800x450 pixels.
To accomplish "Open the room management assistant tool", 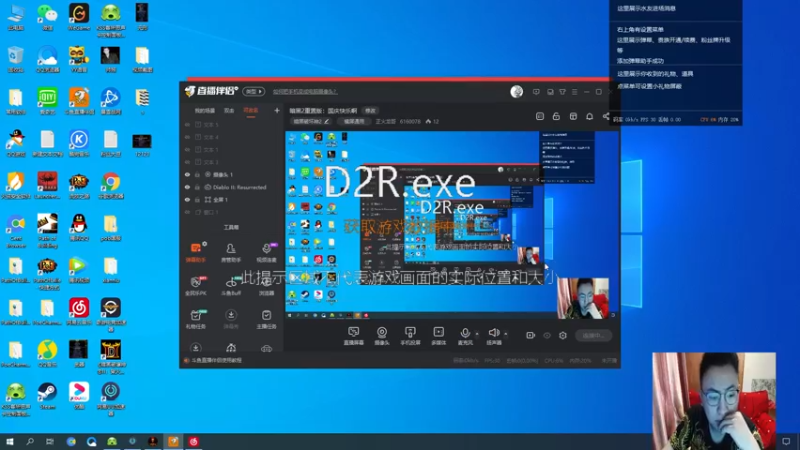I will [231, 253].
